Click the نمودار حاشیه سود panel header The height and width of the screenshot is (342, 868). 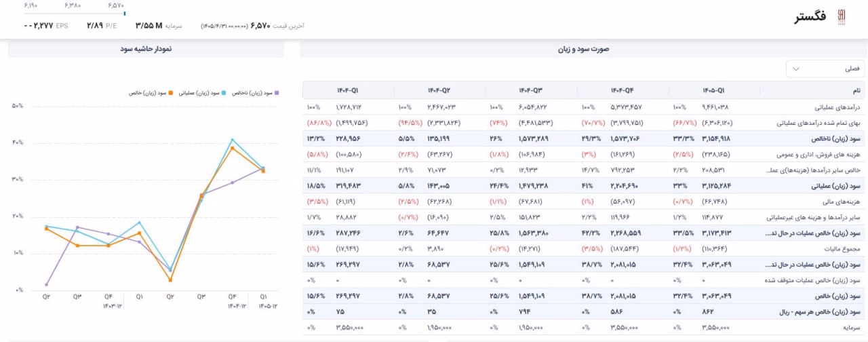[x=146, y=50]
